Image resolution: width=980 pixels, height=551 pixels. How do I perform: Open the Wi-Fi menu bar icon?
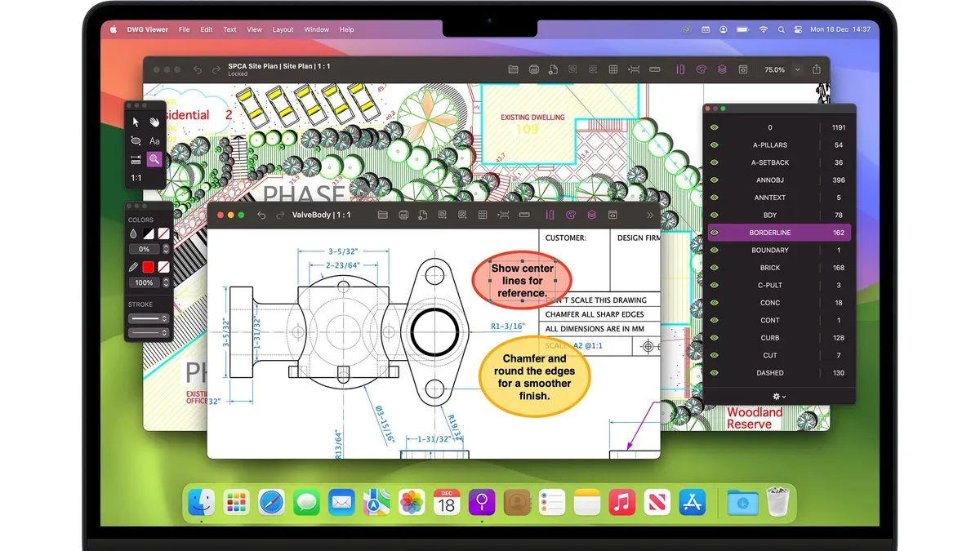pyautogui.click(x=764, y=29)
